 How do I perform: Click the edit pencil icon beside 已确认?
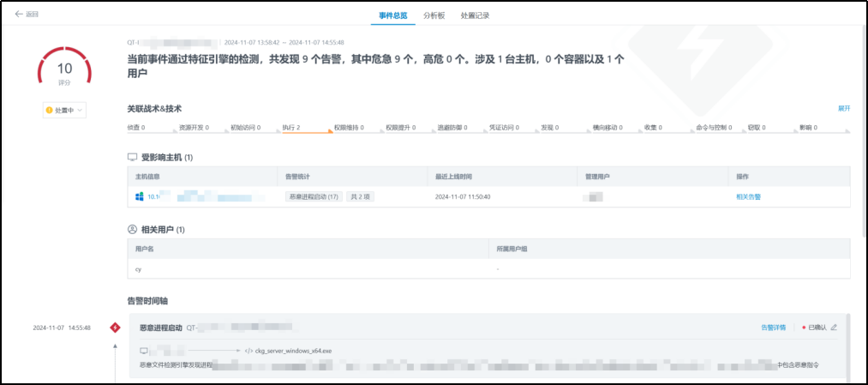click(x=834, y=328)
